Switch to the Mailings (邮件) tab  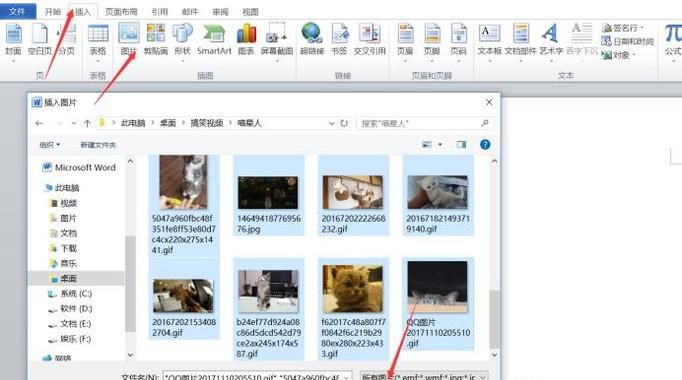190,12
